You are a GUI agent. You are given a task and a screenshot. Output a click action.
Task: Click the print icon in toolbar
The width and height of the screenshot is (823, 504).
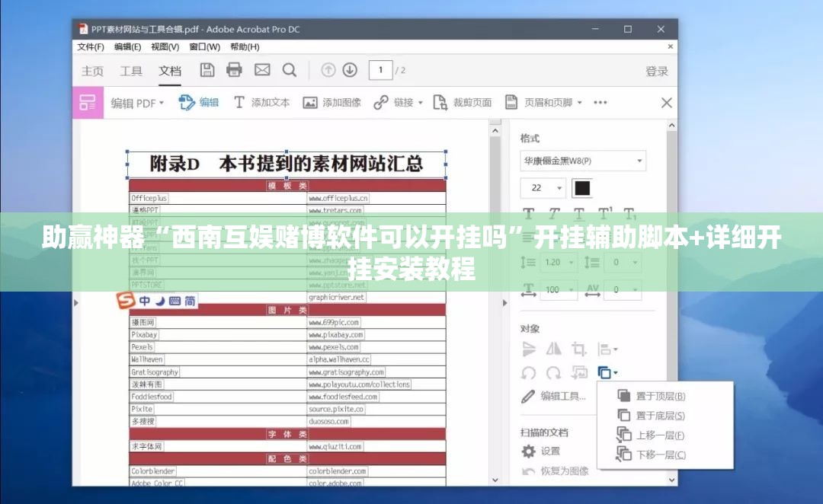point(234,70)
